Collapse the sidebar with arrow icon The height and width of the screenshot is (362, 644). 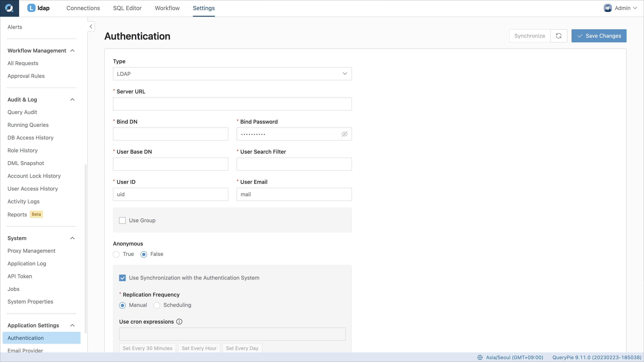point(91,26)
